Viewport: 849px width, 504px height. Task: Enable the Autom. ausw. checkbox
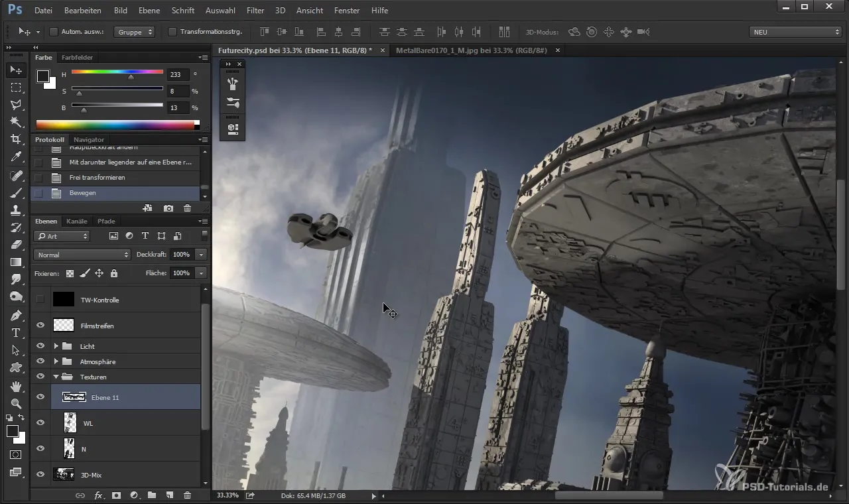click(54, 32)
